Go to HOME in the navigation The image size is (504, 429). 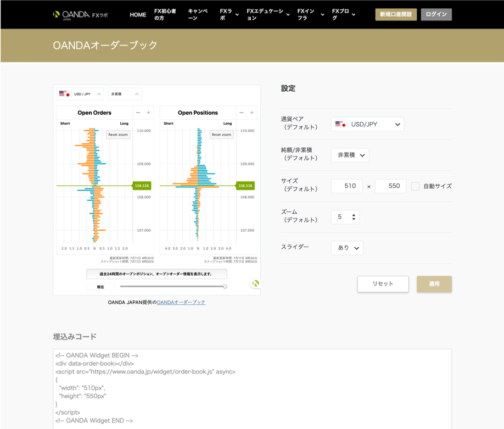coord(138,15)
